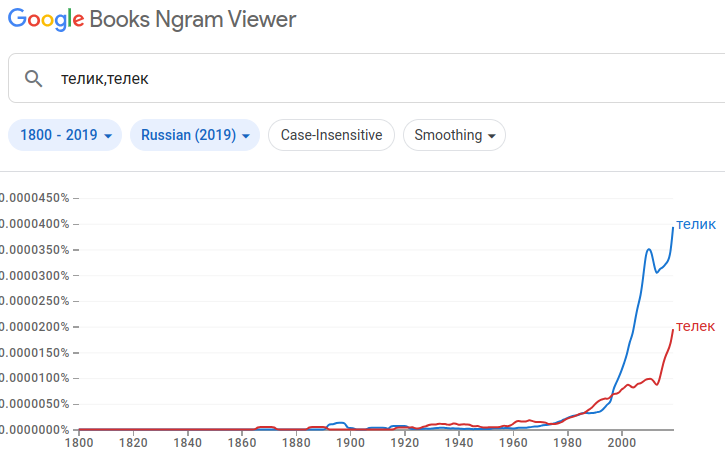Expand the Russian (2019) corpus dropdown
The height and width of the screenshot is (455, 725).
194,135
